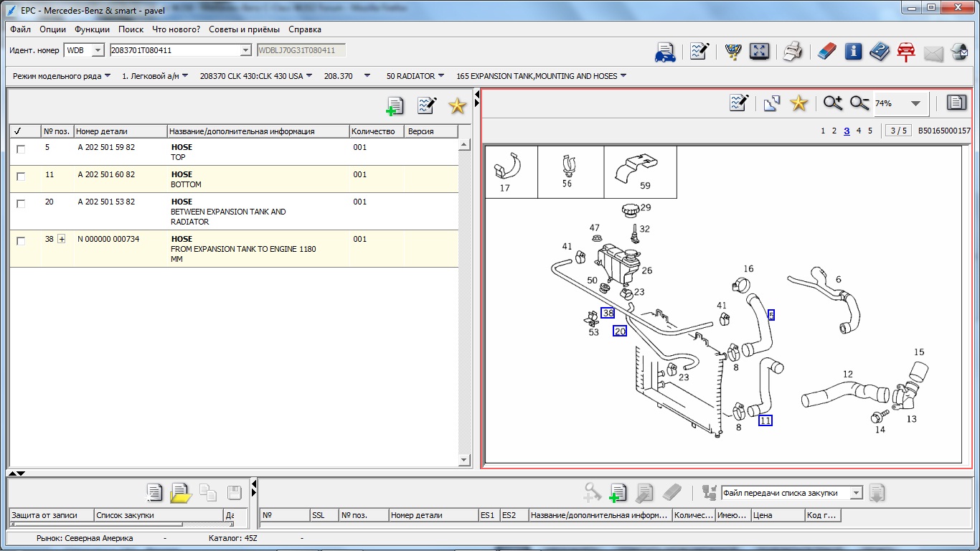Click the parts list scrollbar down arrow
This screenshot has width=980, height=551.
(463, 460)
